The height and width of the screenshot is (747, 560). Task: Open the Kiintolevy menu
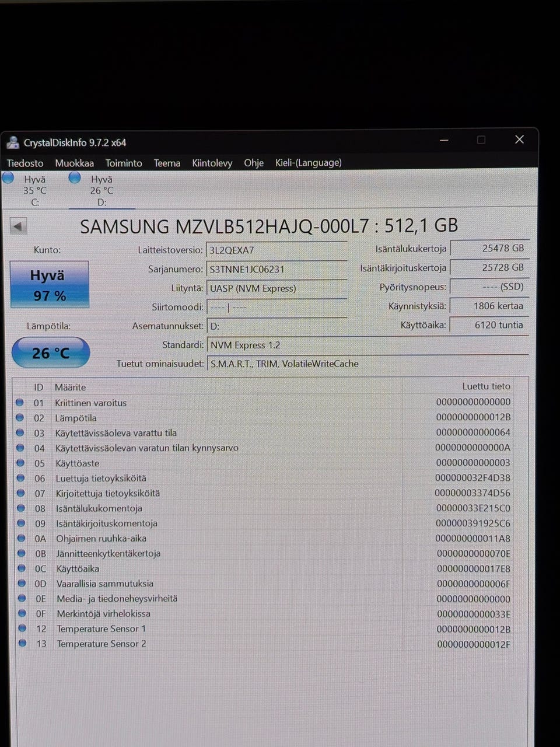click(x=212, y=163)
